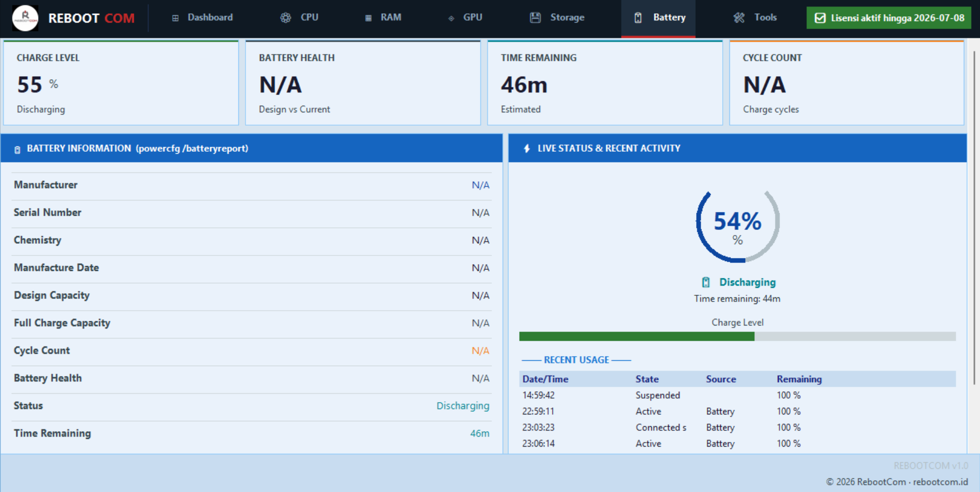Image resolution: width=980 pixels, height=492 pixels.
Task: Click the 'Battery Health' row label in the list
Action: tap(47, 378)
